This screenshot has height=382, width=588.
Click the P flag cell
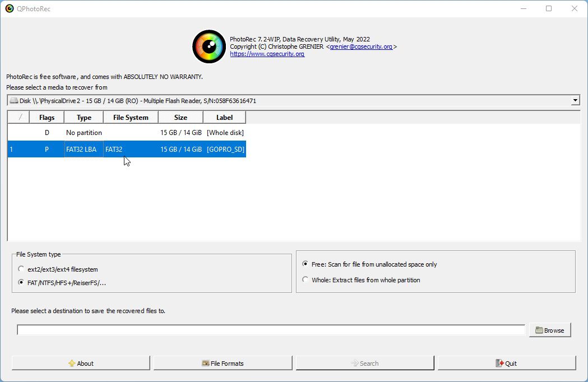(x=47, y=149)
